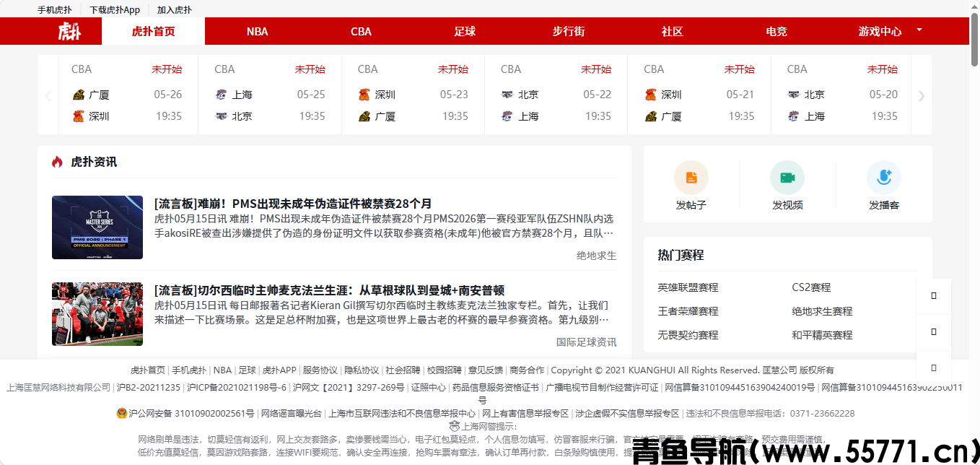Click the scrollbar up arrow

pos(974,5)
